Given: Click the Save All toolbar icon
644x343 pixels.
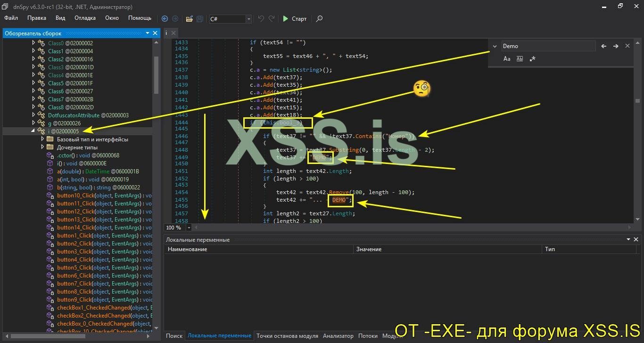Looking at the screenshot, I should click(x=199, y=19).
